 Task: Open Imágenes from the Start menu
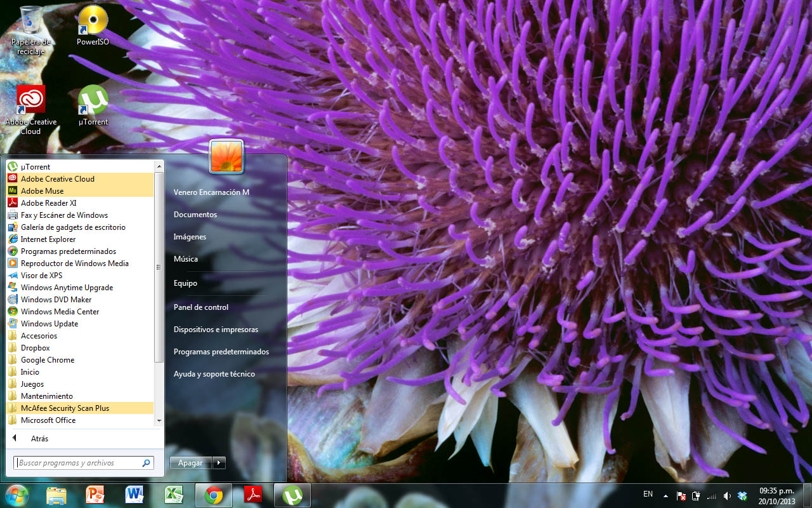190,237
